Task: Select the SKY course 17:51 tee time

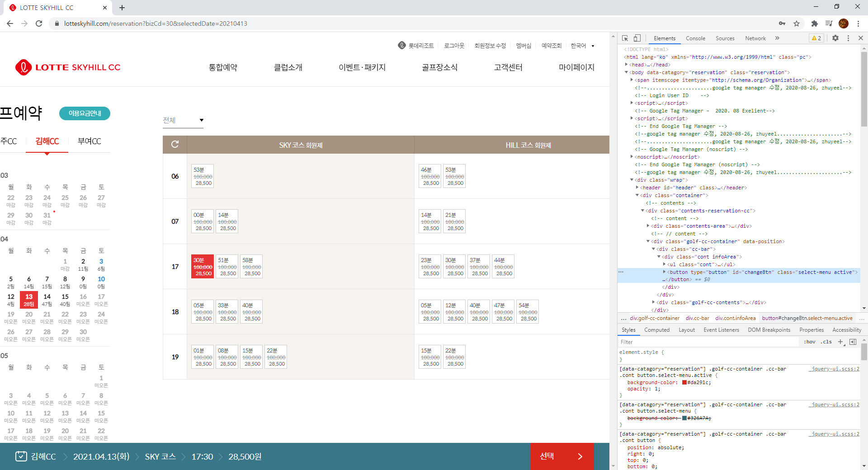Action: [x=227, y=267]
